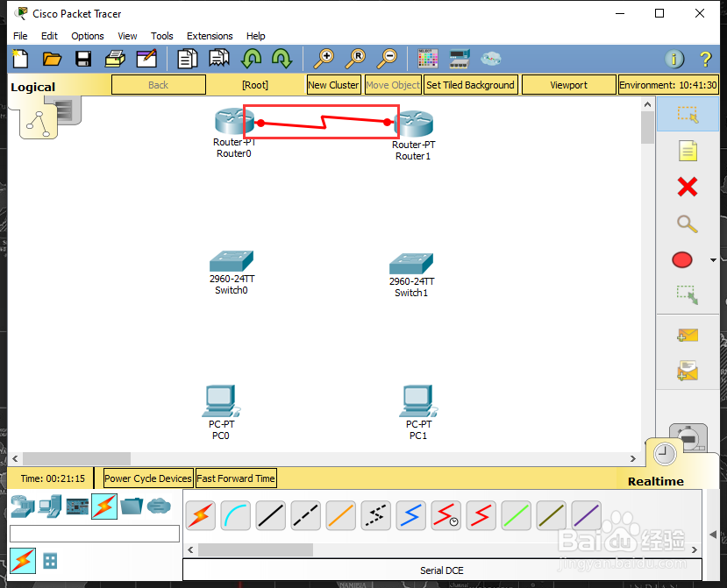This screenshot has height=588, width=727.
Task: Click the Viewport button
Action: (569, 85)
